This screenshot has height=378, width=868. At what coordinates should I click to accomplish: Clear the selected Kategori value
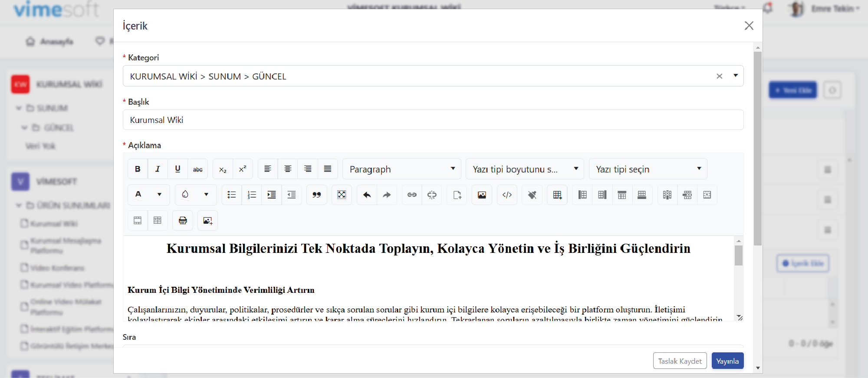click(x=720, y=76)
